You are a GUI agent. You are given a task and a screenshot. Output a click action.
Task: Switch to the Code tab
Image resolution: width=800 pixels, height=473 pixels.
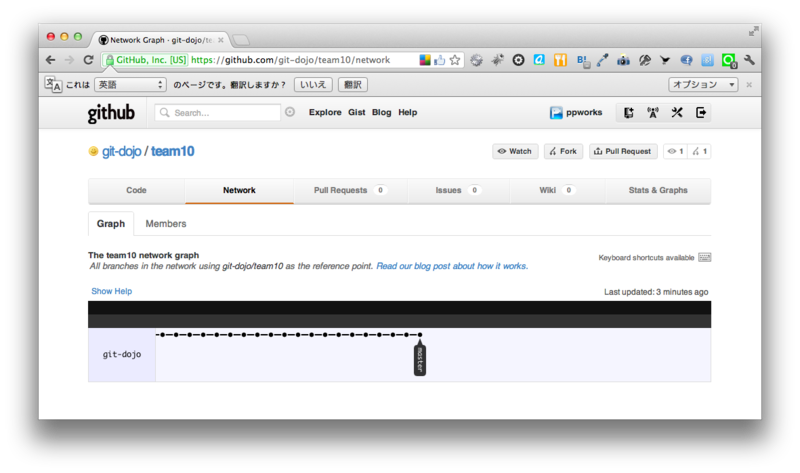coord(136,190)
